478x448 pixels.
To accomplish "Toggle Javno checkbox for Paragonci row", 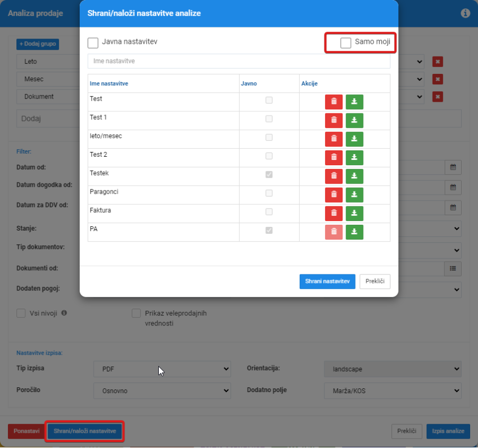I will [x=269, y=193].
